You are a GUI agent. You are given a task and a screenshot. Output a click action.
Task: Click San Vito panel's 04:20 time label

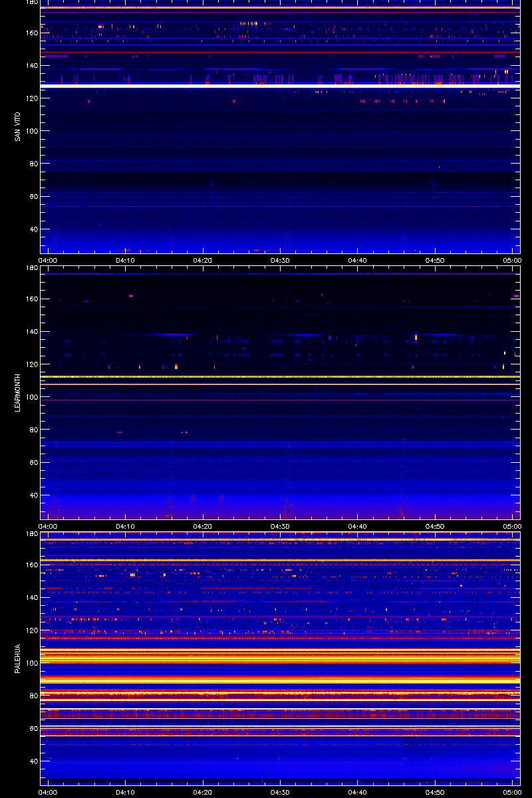[x=203, y=260]
